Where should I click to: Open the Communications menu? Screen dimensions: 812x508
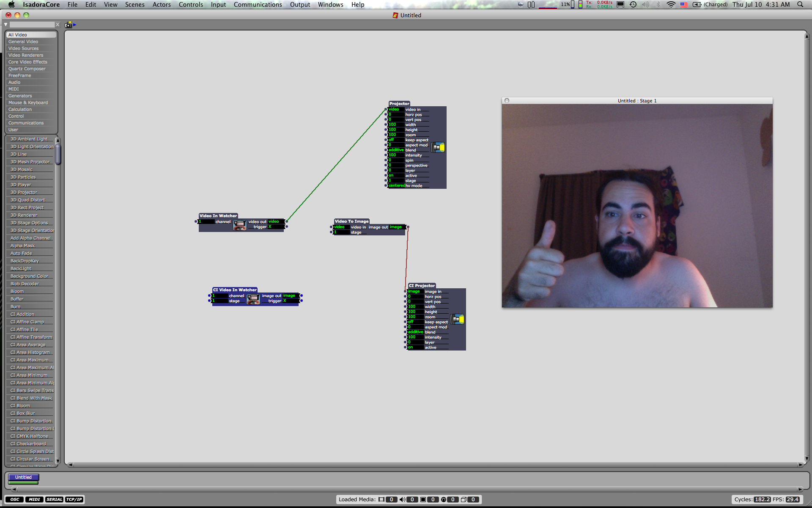coord(258,5)
